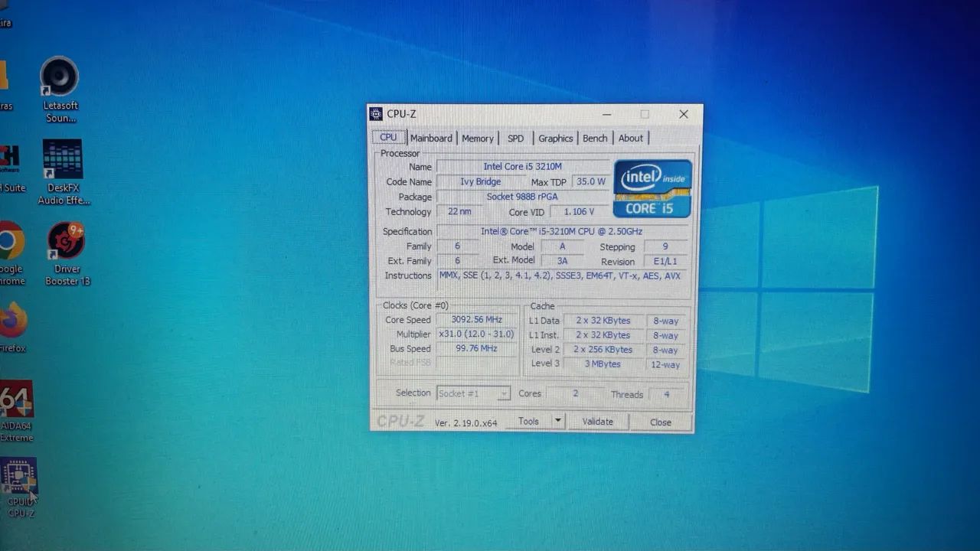Click the CPU-Z title bar app icon
Screen dimensions: 980x551
[376, 114]
